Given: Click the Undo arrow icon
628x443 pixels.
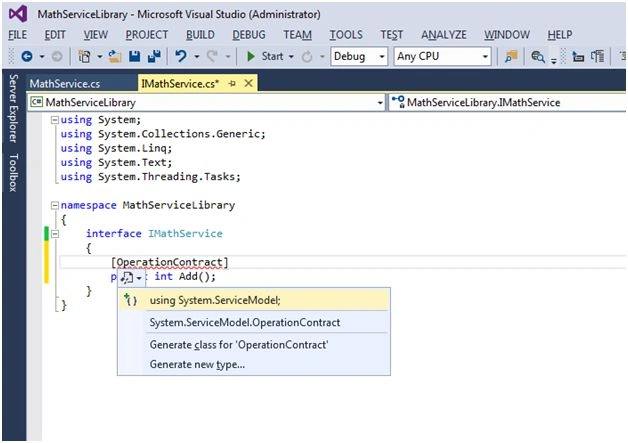Looking at the screenshot, I should tap(181, 56).
